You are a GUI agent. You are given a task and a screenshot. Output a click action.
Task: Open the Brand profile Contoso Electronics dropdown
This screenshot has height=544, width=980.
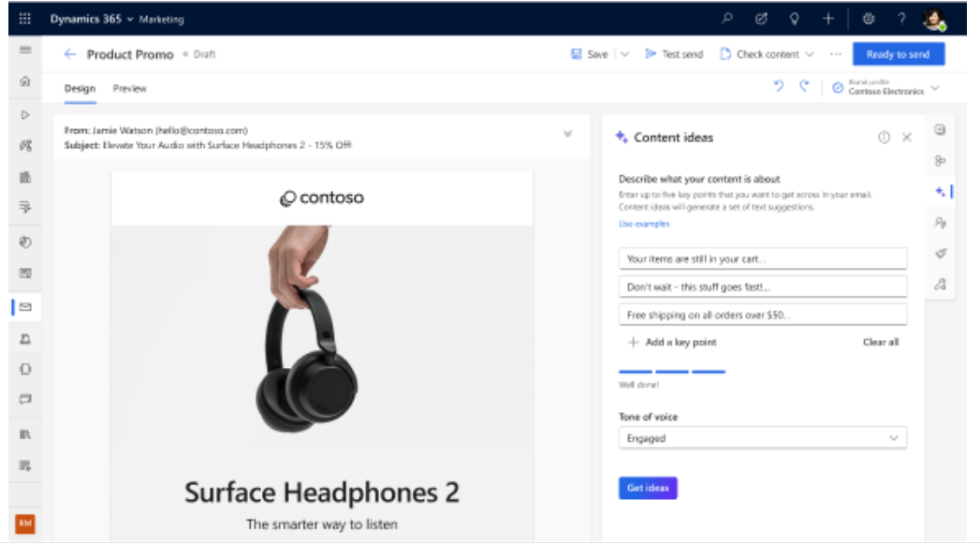pyautogui.click(x=885, y=87)
